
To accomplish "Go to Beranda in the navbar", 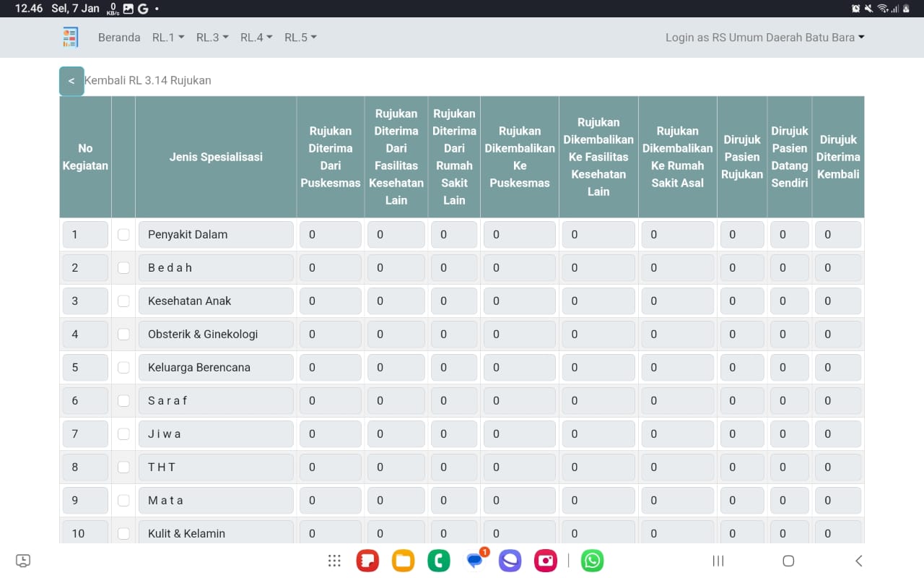I will coord(119,37).
